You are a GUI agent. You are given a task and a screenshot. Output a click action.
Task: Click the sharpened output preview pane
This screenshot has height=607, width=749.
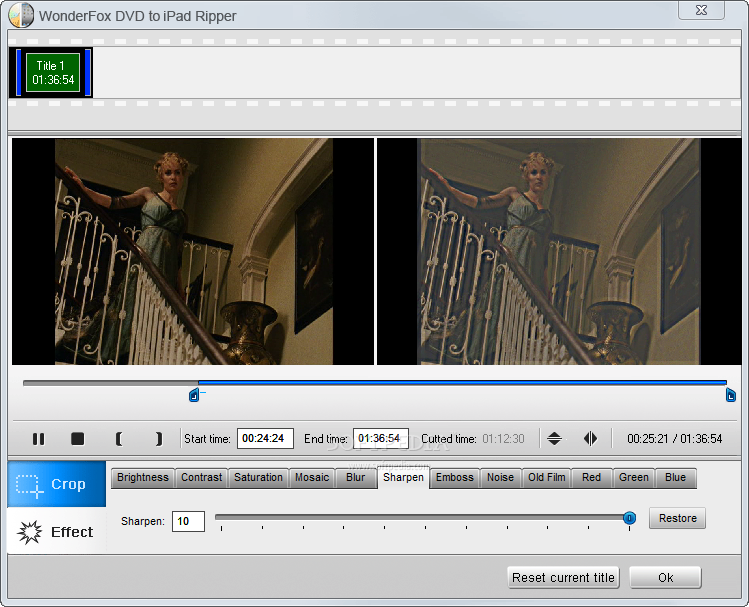pyautogui.click(x=559, y=252)
